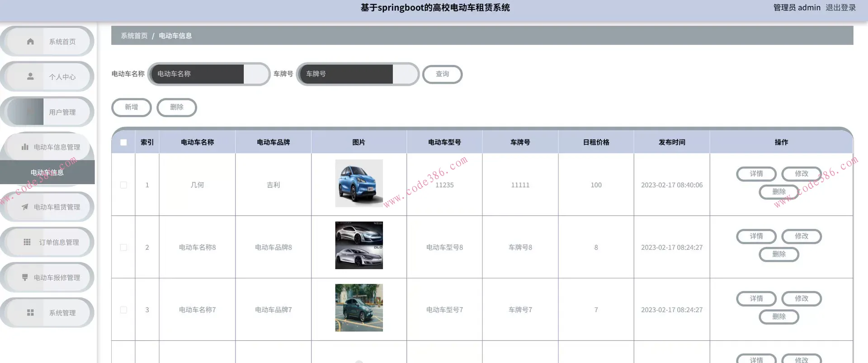This screenshot has width=868, height=363.
Task: Click the 新增 button
Action: pyautogui.click(x=132, y=107)
